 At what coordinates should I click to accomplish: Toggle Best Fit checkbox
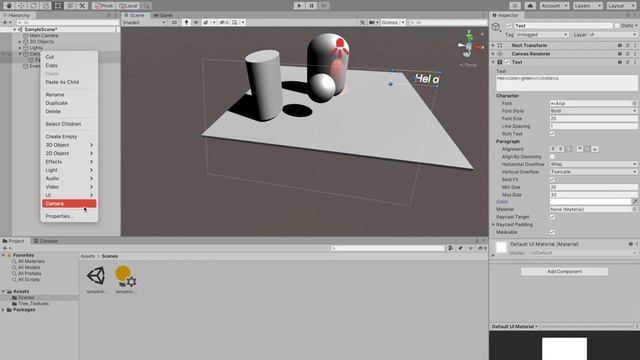coord(552,180)
